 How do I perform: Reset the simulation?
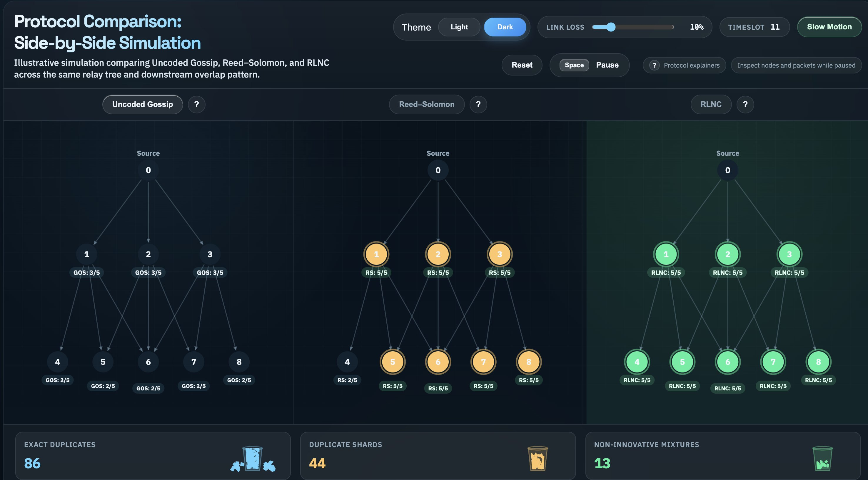click(522, 65)
